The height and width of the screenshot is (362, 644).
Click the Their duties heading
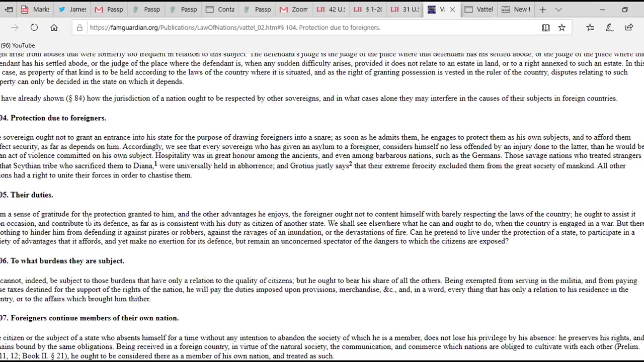[x=32, y=195]
